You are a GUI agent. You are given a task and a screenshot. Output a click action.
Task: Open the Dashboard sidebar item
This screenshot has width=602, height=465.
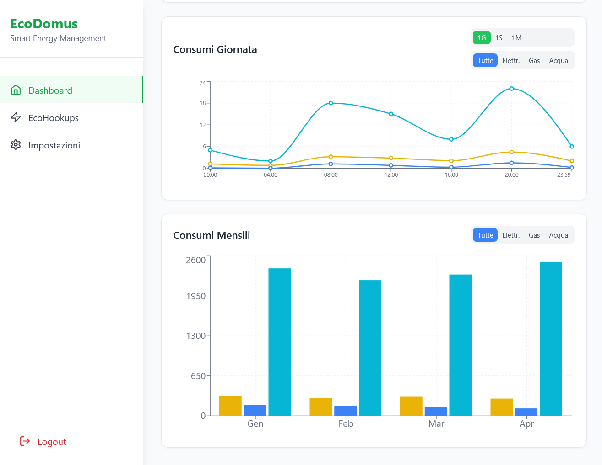coord(71,89)
